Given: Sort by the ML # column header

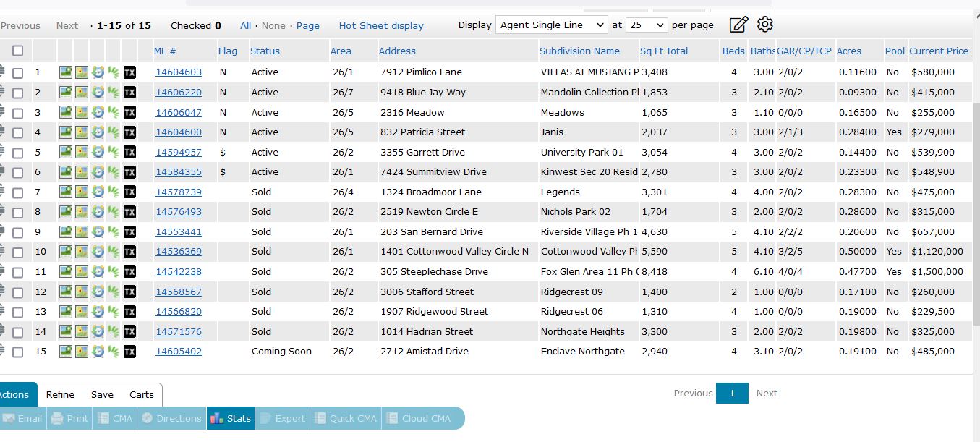Looking at the screenshot, I should (x=165, y=51).
